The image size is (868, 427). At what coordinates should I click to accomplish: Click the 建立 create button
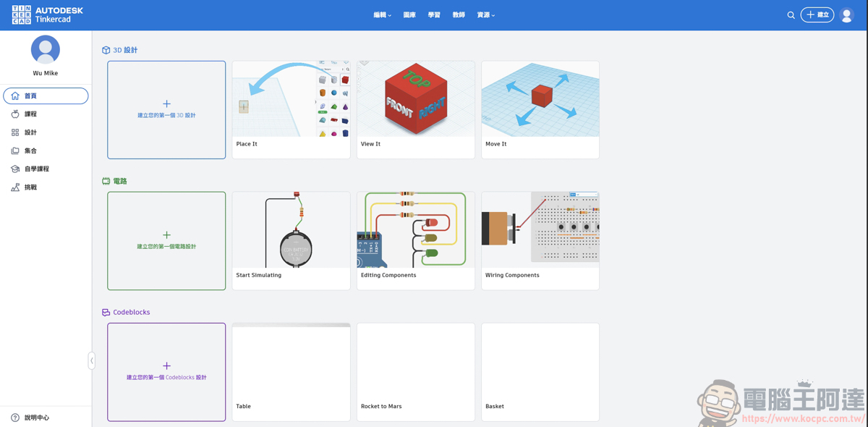coord(817,14)
